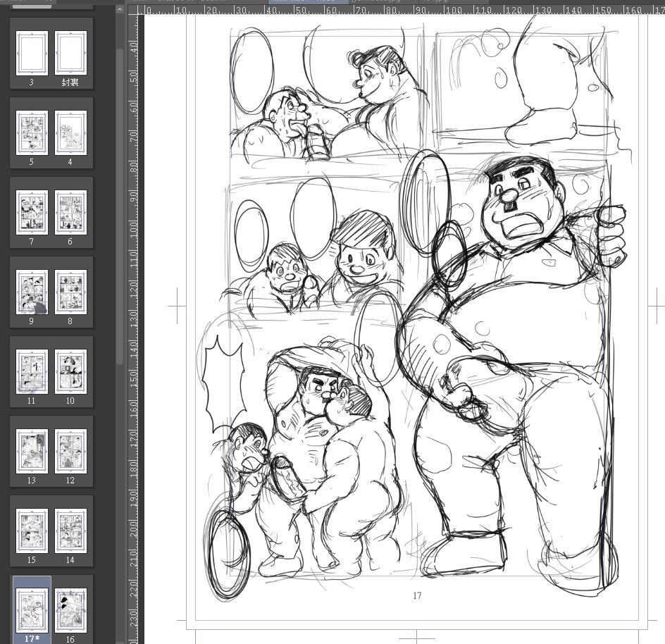Viewport: 665px width, 644px height.
Task: Click the ruler origin corner box
Action: pos(134,10)
